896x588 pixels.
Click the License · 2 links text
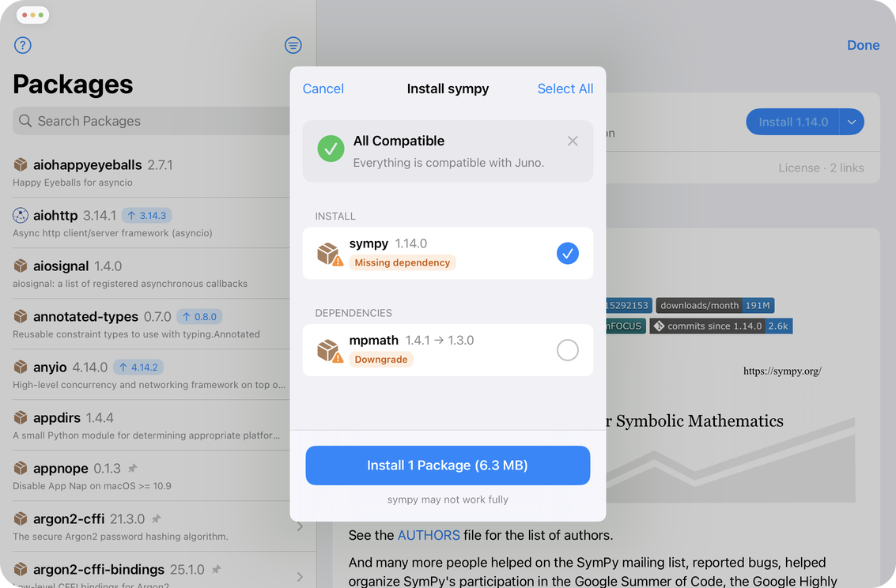coord(821,168)
